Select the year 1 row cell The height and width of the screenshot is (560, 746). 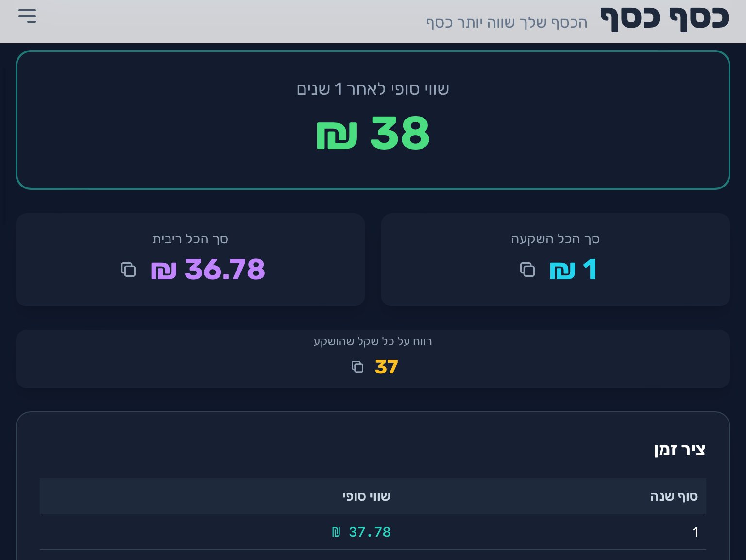pyautogui.click(x=695, y=532)
